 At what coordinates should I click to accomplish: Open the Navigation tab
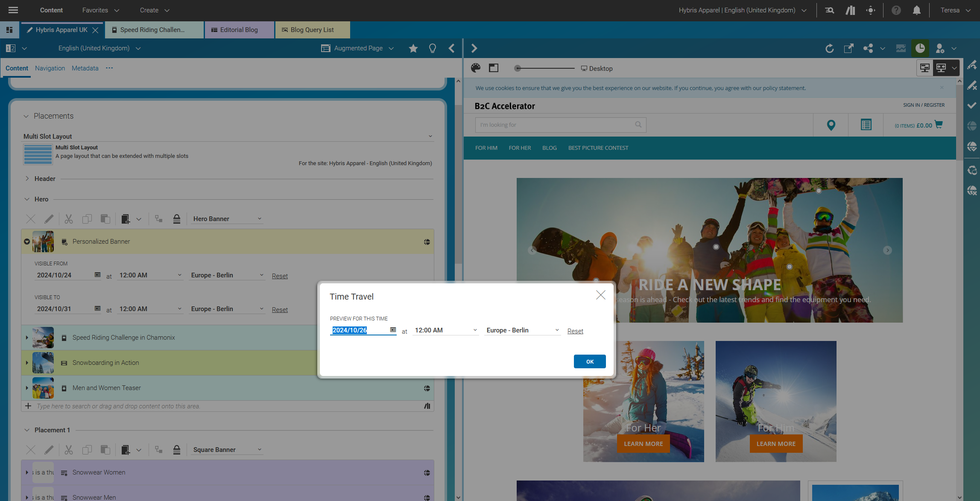(50, 68)
